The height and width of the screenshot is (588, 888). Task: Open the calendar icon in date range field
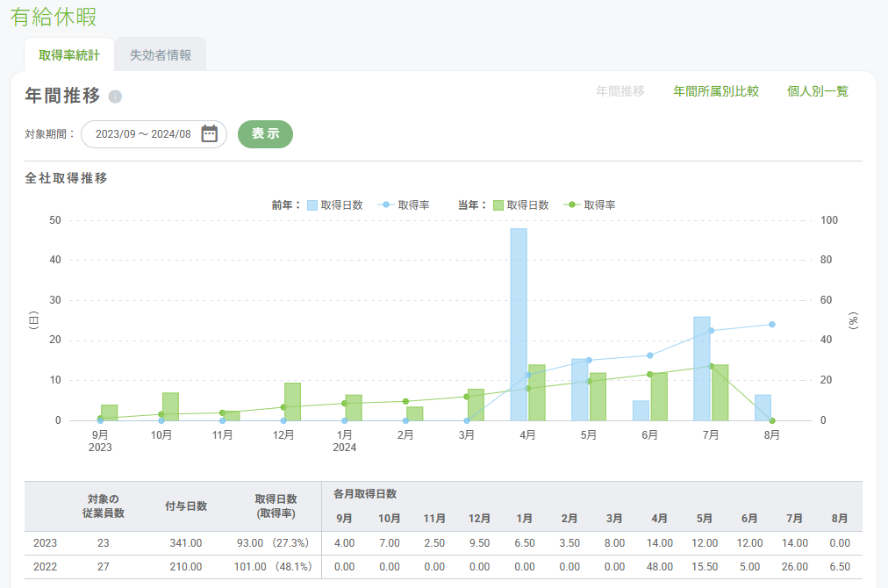(209, 133)
